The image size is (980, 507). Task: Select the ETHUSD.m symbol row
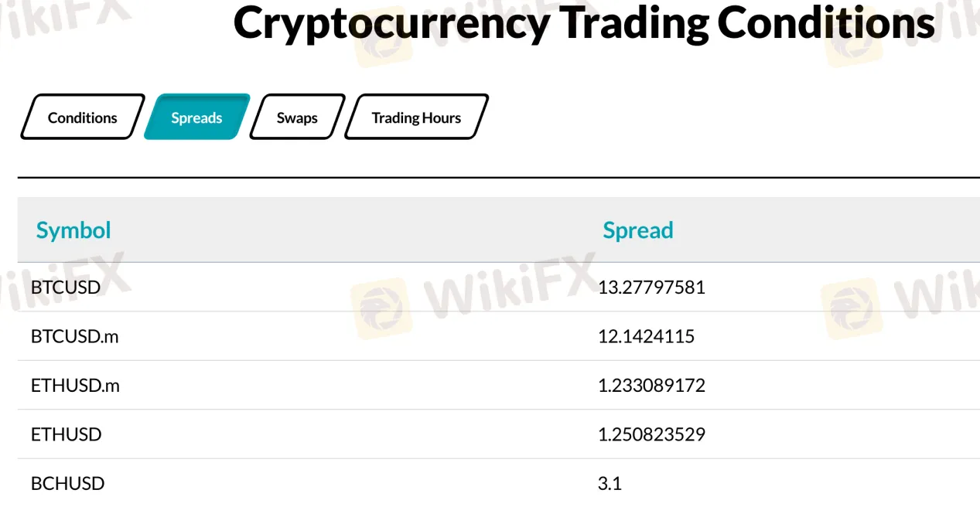point(499,385)
